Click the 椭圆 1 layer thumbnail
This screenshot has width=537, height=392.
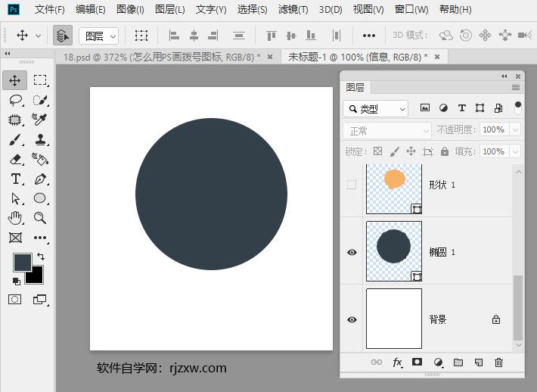(x=393, y=251)
